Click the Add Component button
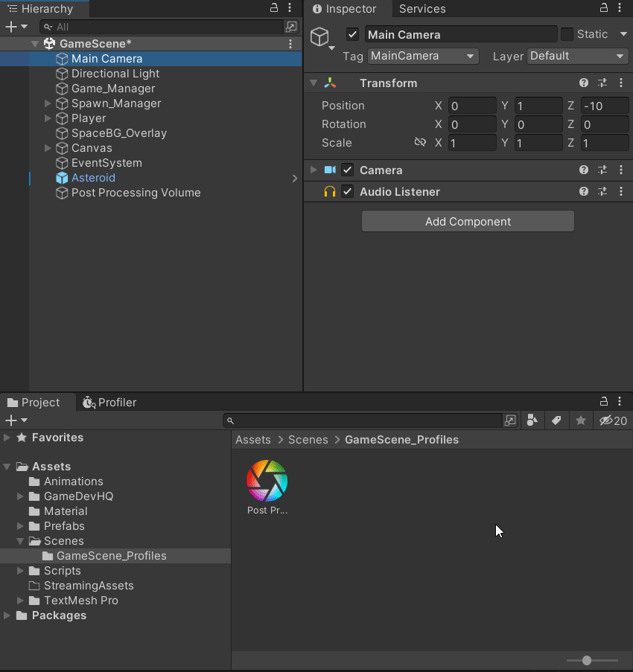 (468, 222)
